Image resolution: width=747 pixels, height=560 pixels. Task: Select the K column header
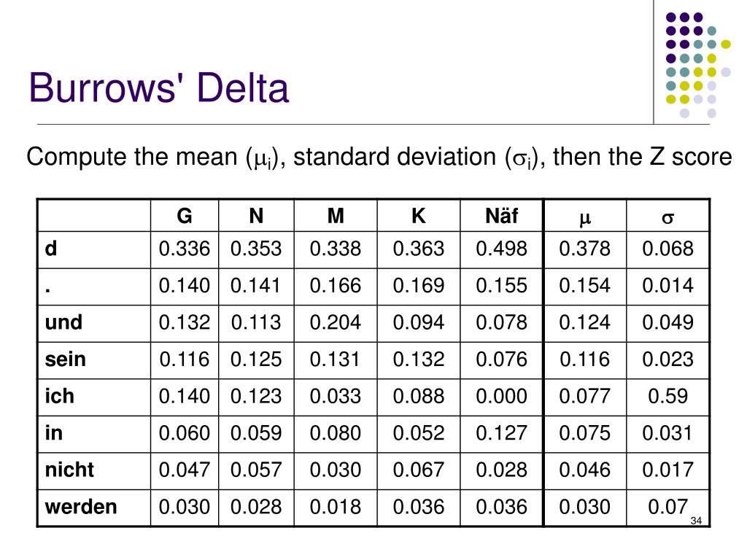(418, 216)
